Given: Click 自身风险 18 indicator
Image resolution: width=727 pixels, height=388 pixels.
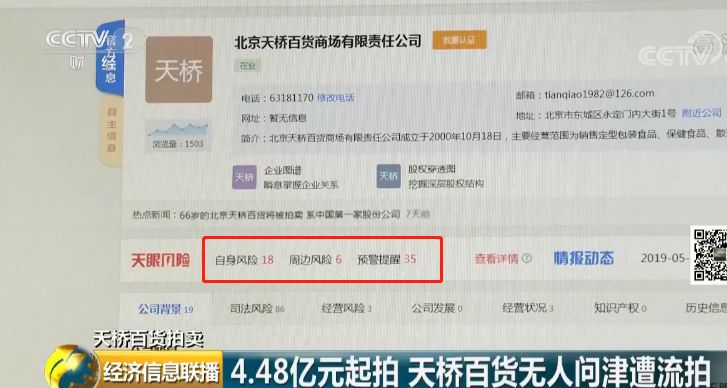Looking at the screenshot, I should pos(244,260).
